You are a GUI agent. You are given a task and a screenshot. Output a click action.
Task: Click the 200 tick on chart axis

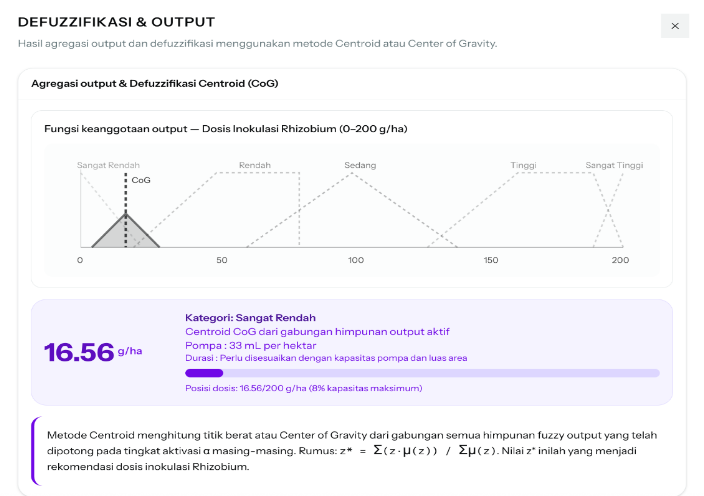(620, 260)
